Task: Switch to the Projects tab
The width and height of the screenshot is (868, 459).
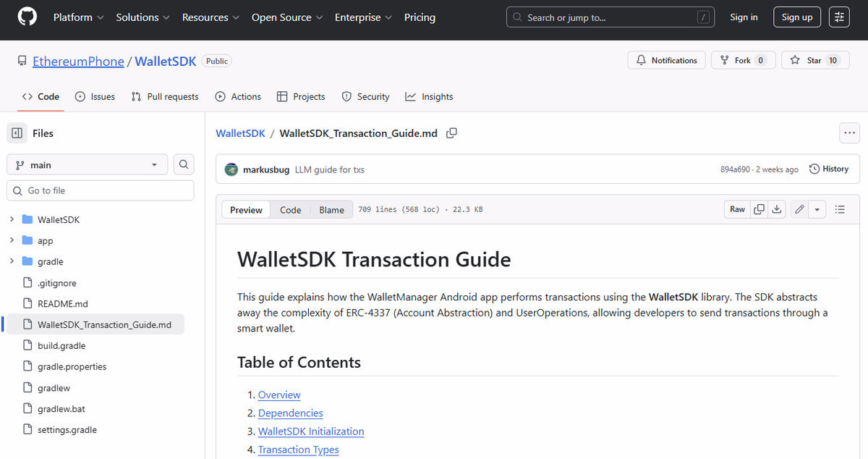Action: [x=301, y=96]
